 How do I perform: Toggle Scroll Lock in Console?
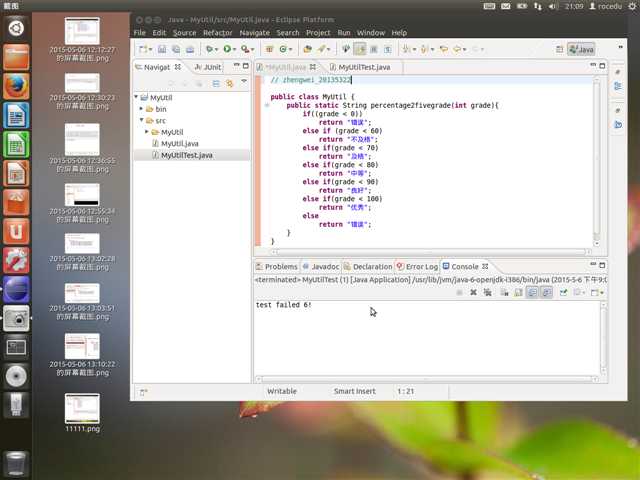(518, 292)
